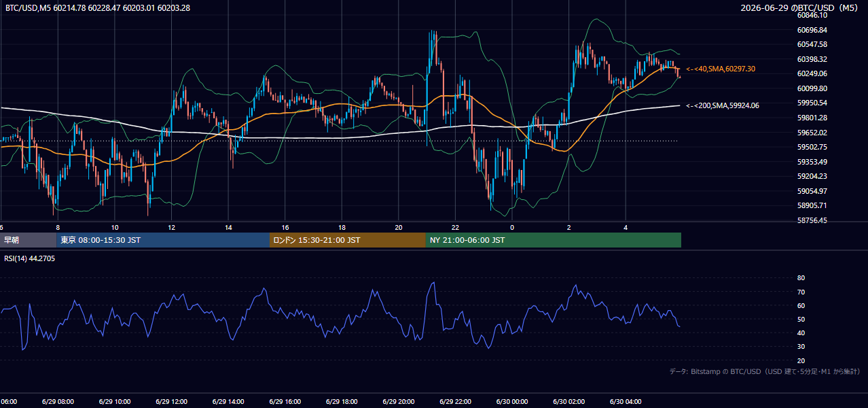868x408 pixels.
Task: Click the ロンドン 15:30-21:00 JST session bar
Action: (348, 240)
